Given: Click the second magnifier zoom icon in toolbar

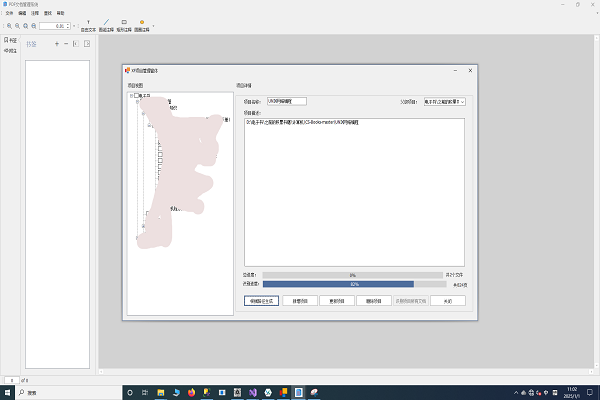Looking at the screenshot, I should click(18, 26).
